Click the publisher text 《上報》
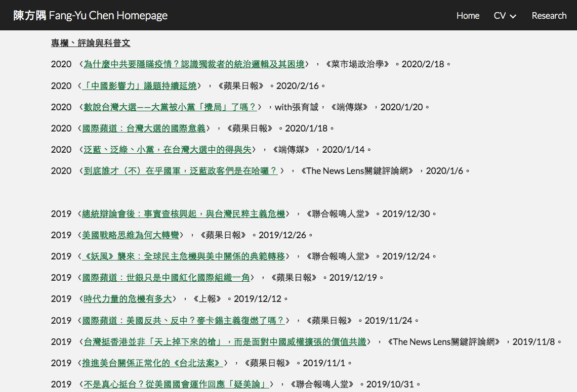 [x=207, y=299]
